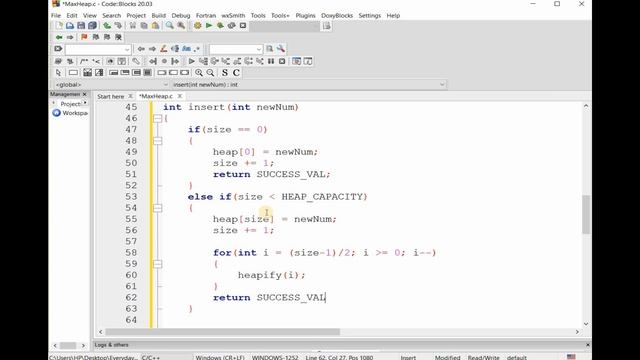640x360 pixels.
Task: Zoom in the diagram with plus magnifier
Action: (199, 73)
